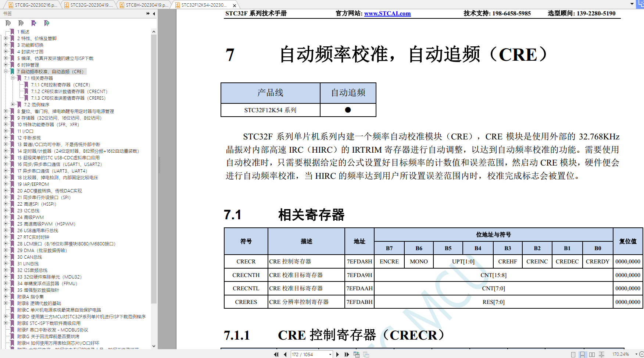The width and height of the screenshot is (644, 358).
Task: Click the bookmark icon with blue arrow
Action: pos(33,23)
